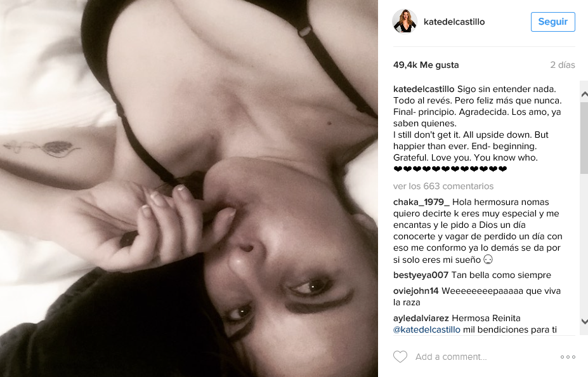Open chaka_1979_ commenter profile

[421, 202]
